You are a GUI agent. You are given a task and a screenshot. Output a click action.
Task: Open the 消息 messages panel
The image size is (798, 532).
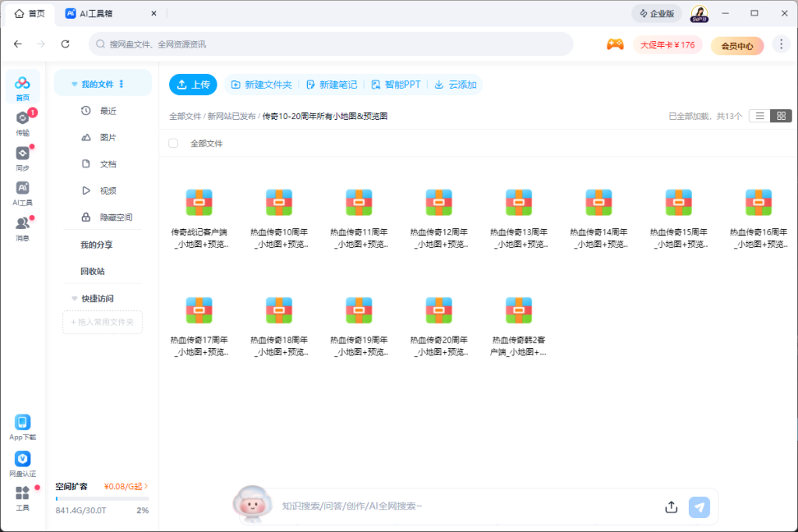coord(23,224)
